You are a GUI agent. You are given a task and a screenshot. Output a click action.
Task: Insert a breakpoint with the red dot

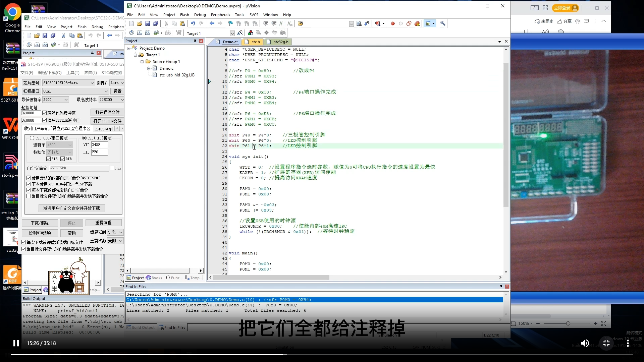click(393, 23)
